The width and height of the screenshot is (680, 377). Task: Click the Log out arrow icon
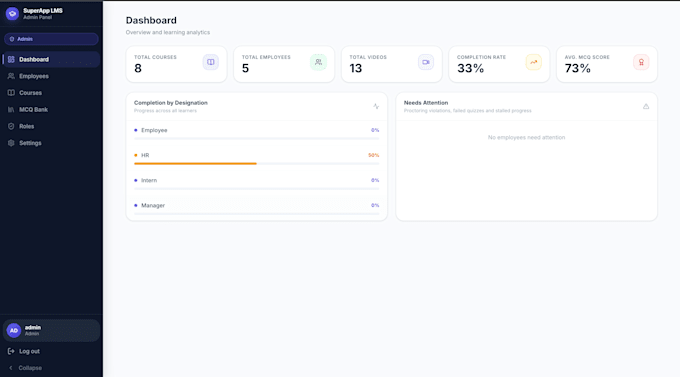(11, 351)
